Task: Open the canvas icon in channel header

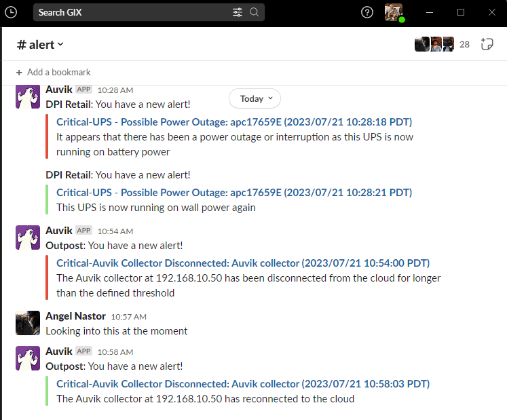Action: point(487,44)
